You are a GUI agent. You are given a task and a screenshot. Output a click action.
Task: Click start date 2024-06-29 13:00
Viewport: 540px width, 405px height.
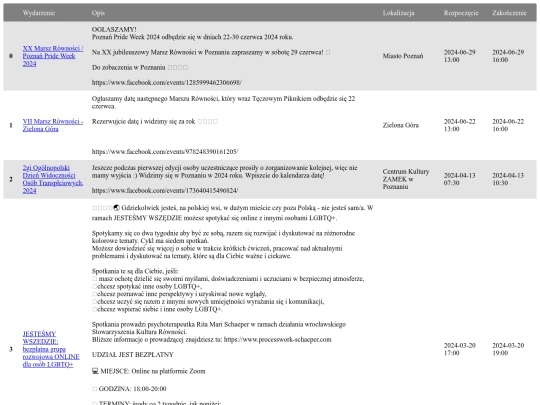click(459, 56)
